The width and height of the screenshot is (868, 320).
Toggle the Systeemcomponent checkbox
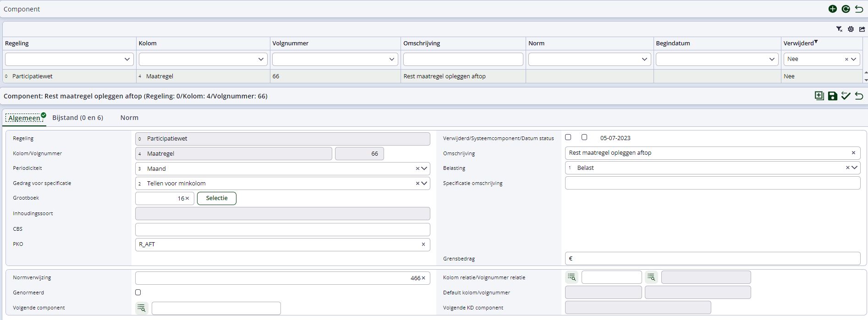pyautogui.click(x=584, y=137)
